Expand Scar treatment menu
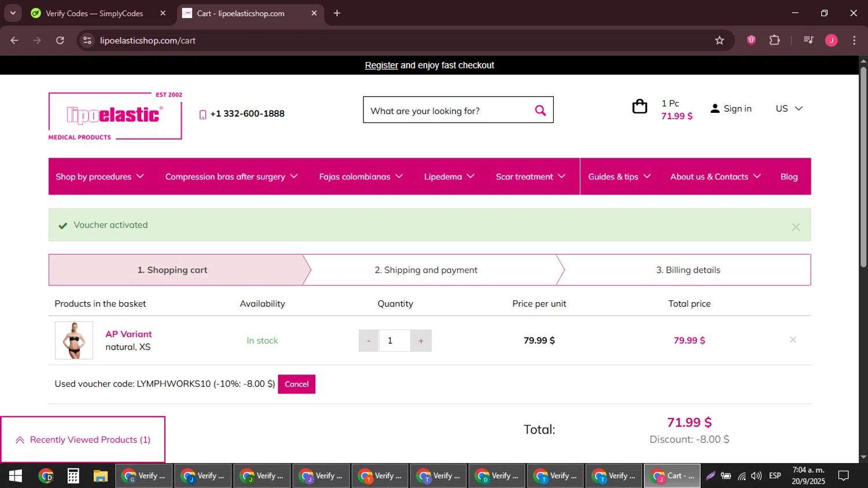The width and height of the screenshot is (868, 488). tap(531, 177)
